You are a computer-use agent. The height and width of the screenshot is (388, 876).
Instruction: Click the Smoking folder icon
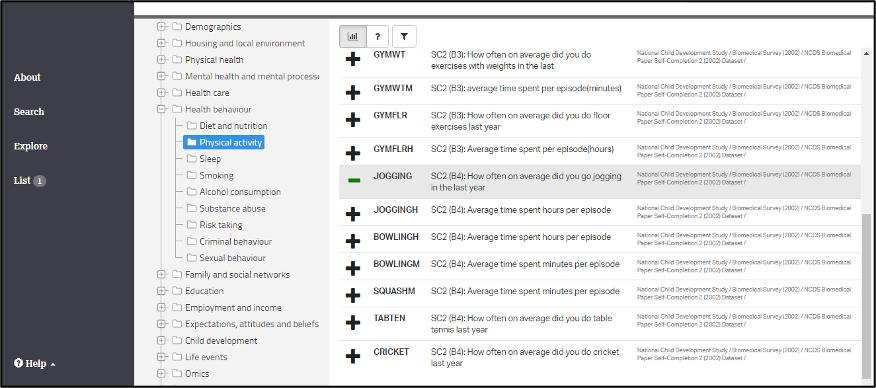click(x=192, y=175)
